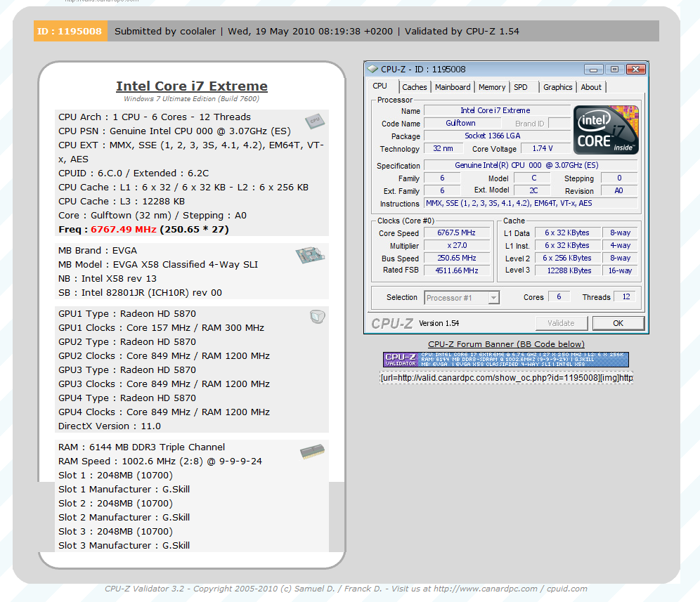Click the CPU-Z title bar app icon
Screen dimensions: 700x602
tap(372, 69)
